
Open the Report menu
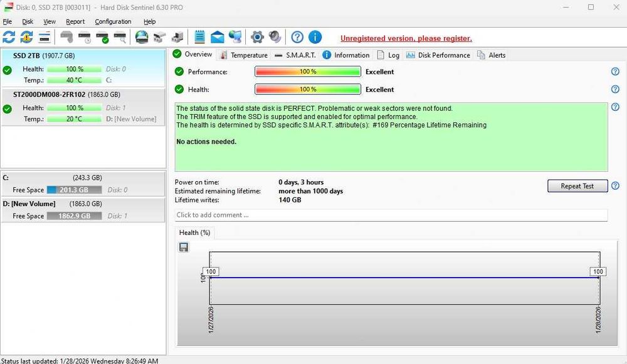click(x=75, y=21)
